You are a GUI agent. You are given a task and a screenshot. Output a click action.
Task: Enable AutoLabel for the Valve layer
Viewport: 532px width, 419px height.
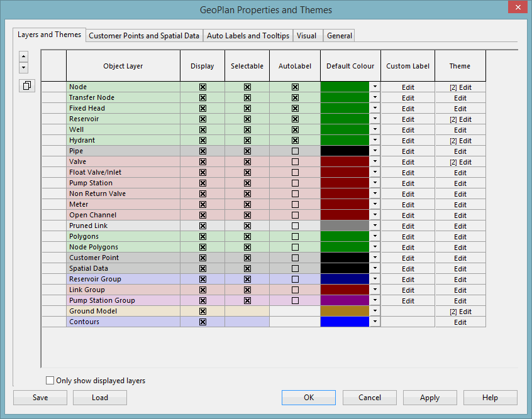295,161
